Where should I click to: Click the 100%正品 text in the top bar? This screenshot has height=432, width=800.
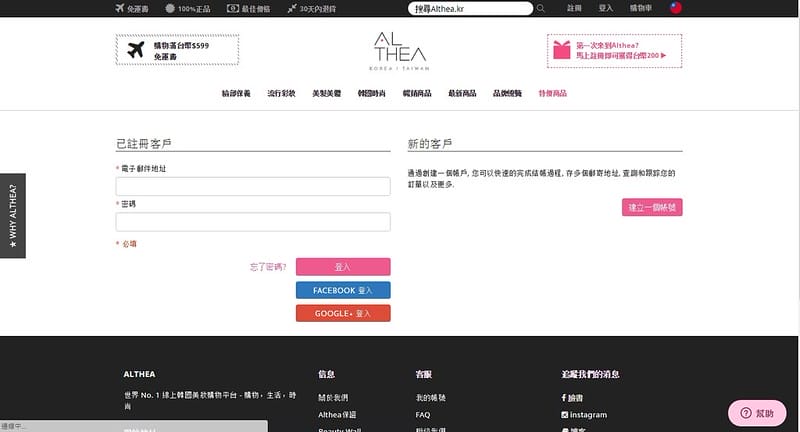194,9
